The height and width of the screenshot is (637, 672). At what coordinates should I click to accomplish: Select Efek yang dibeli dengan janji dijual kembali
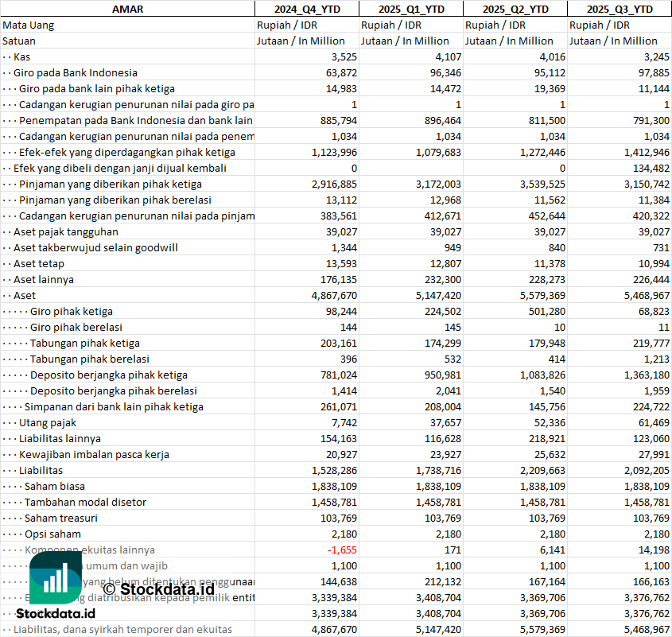pos(120,168)
